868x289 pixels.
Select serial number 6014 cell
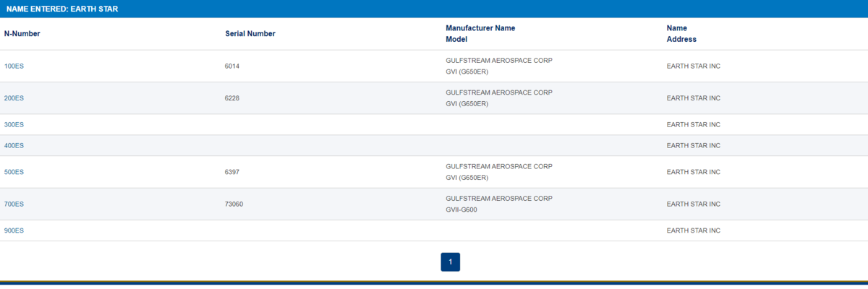point(232,66)
